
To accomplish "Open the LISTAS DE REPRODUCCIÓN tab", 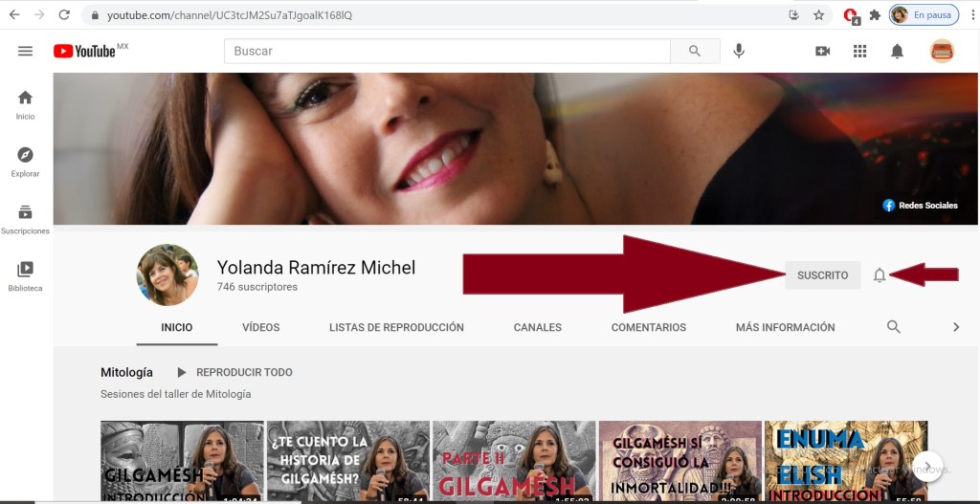I will click(x=396, y=327).
